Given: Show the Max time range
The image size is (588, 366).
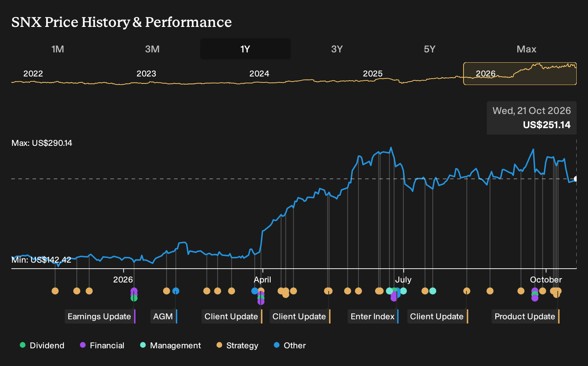Looking at the screenshot, I should [526, 49].
